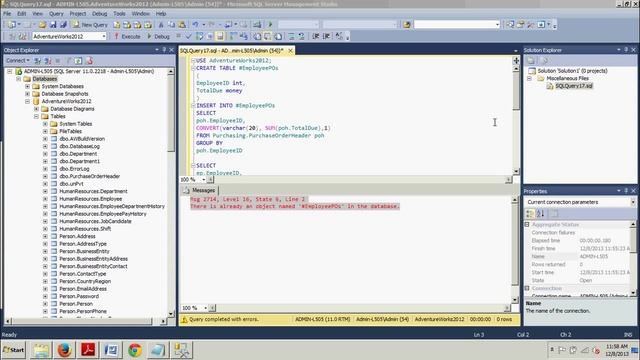640x360 pixels.
Task: Close the SQLQuery17.sql tab
Action: [290, 51]
